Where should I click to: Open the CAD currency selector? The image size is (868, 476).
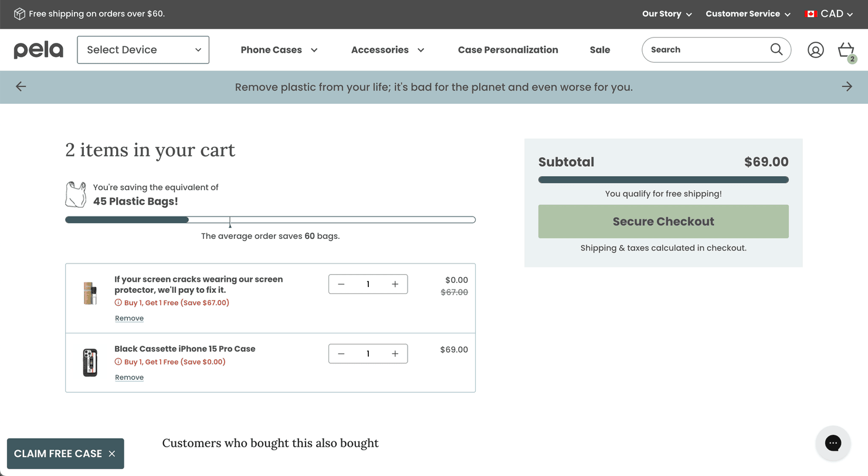click(x=829, y=13)
